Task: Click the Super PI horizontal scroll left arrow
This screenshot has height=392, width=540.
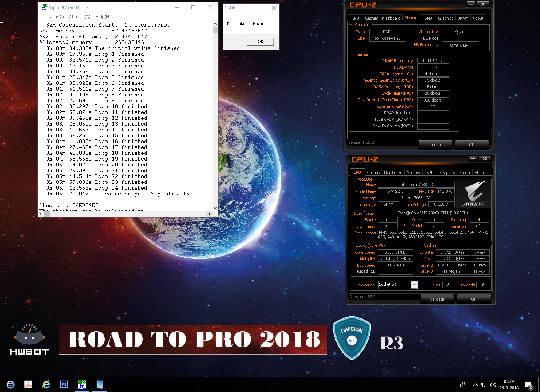Action: [41, 214]
